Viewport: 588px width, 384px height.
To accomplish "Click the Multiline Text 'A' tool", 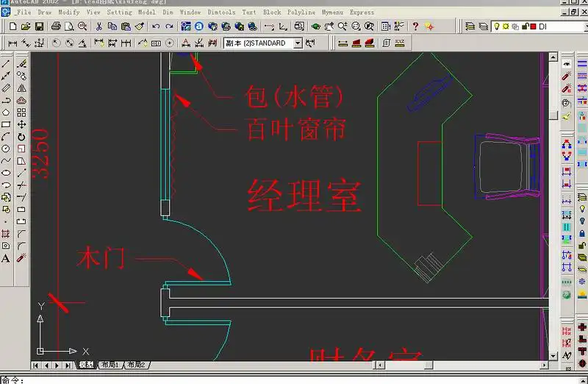I will click(x=6, y=258).
